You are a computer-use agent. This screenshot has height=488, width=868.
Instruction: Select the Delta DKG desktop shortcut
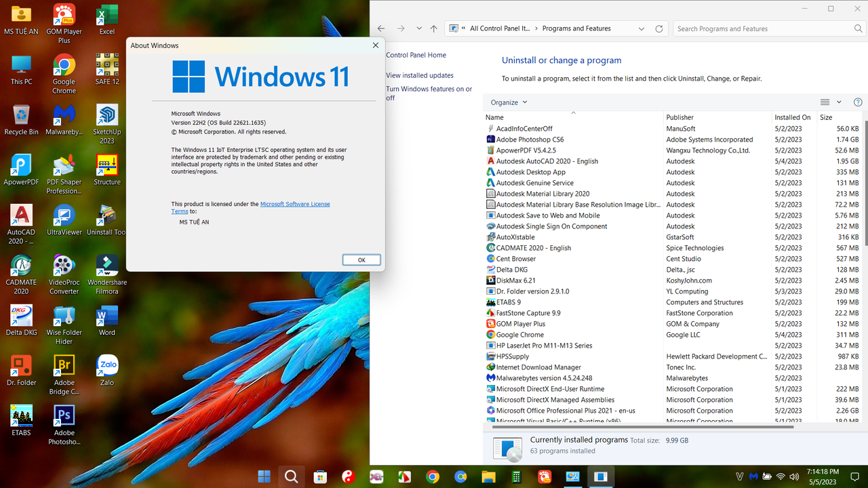coord(21,320)
